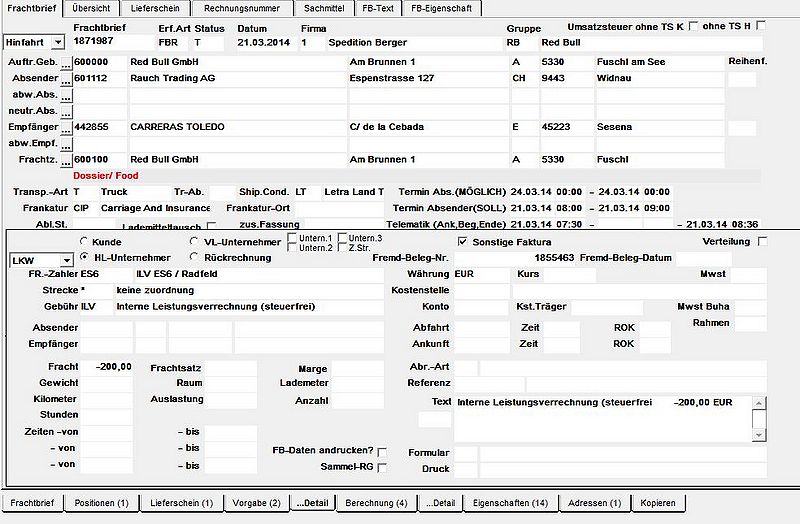Click the Währung field EUR

click(482, 275)
